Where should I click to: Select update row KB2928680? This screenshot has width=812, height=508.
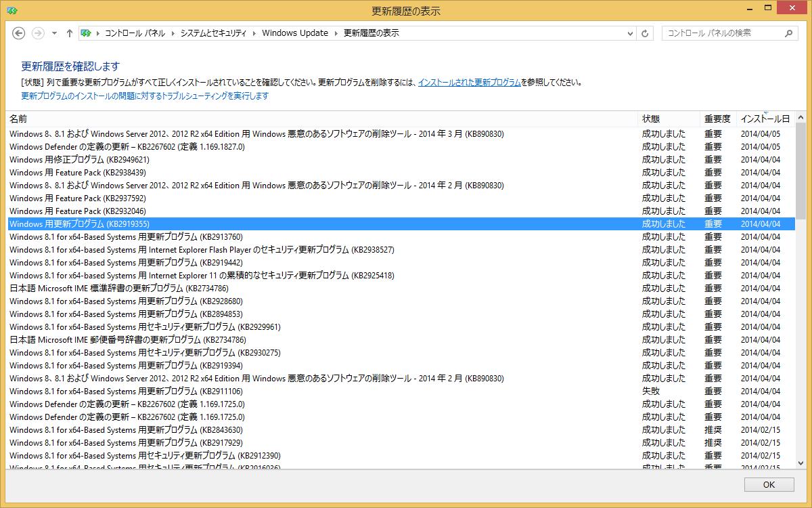tap(401, 301)
